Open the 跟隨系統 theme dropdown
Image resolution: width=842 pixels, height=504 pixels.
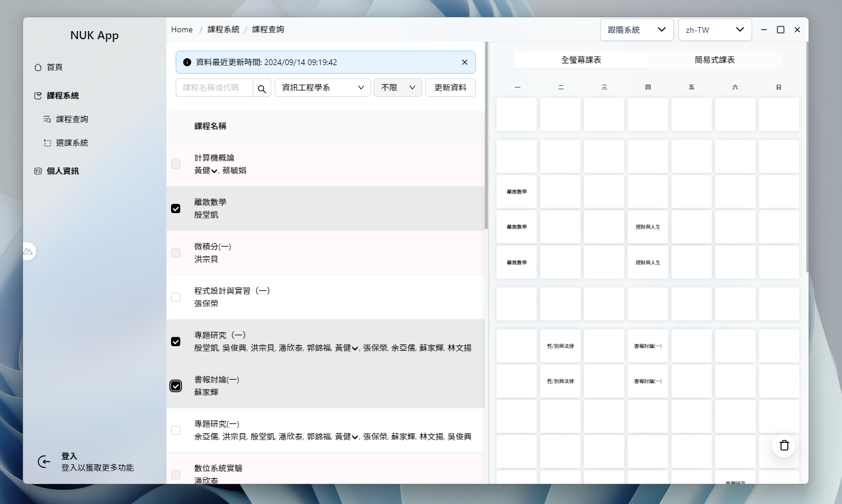click(x=637, y=30)
